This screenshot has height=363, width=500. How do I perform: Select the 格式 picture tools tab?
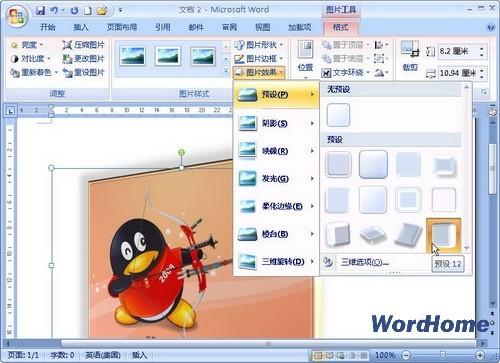tap(340, 27)
